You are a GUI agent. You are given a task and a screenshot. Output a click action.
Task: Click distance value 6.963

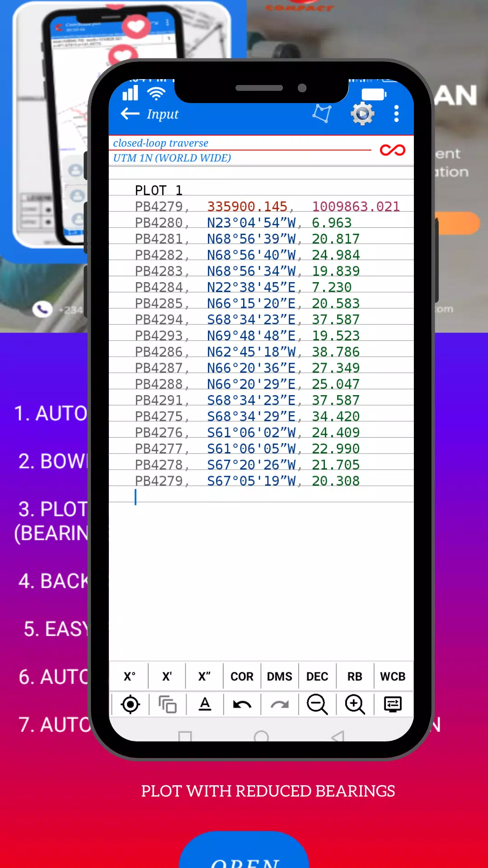pos(332,223)
